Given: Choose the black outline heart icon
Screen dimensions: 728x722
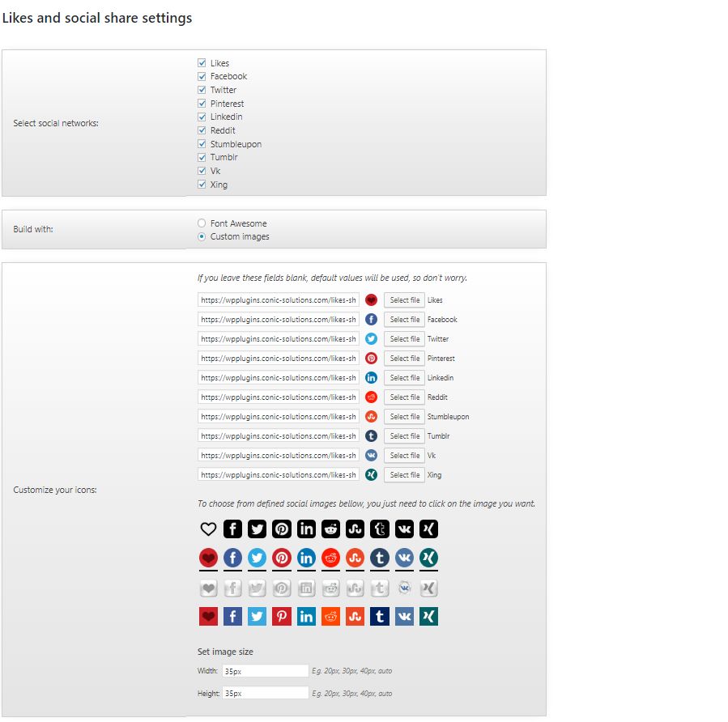Looking at the screenshot, I should pyautogui.click(x=208, y=529).
